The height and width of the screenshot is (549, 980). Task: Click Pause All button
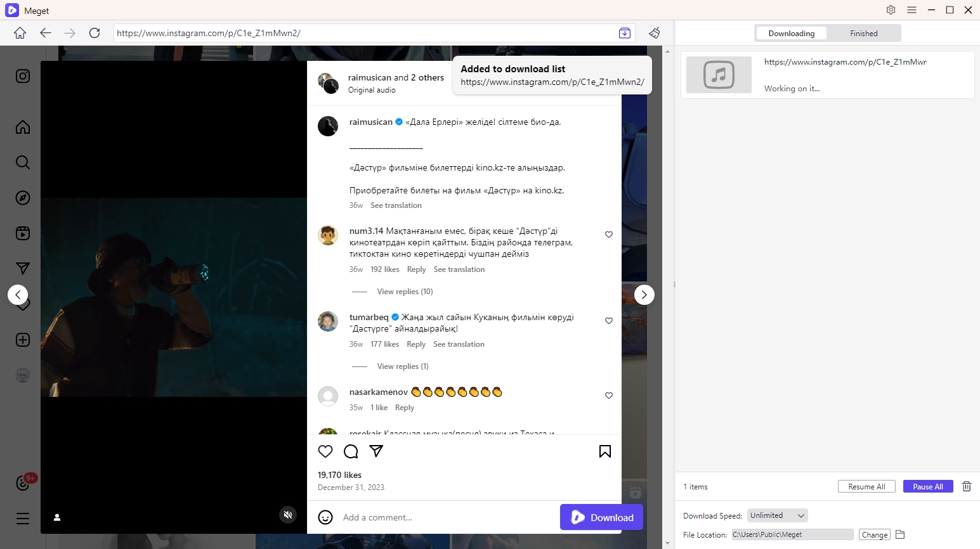click(x=928, y=486)
